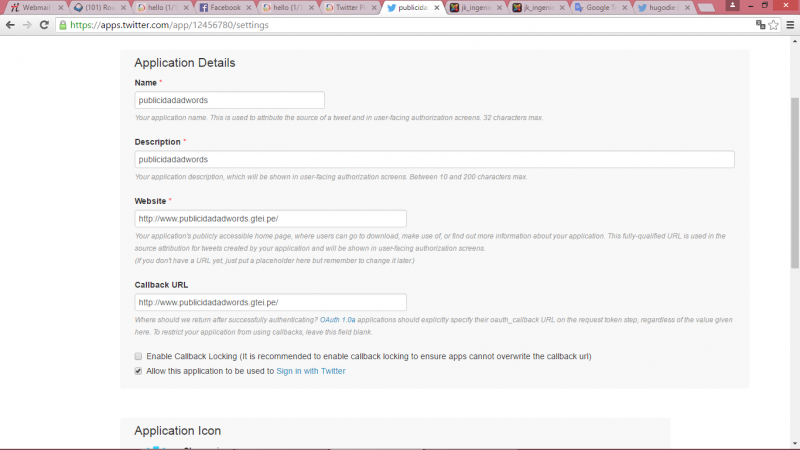Click the address bar URL
The width and height of the screenshot is (800, 450).
[x=169, y=25]
